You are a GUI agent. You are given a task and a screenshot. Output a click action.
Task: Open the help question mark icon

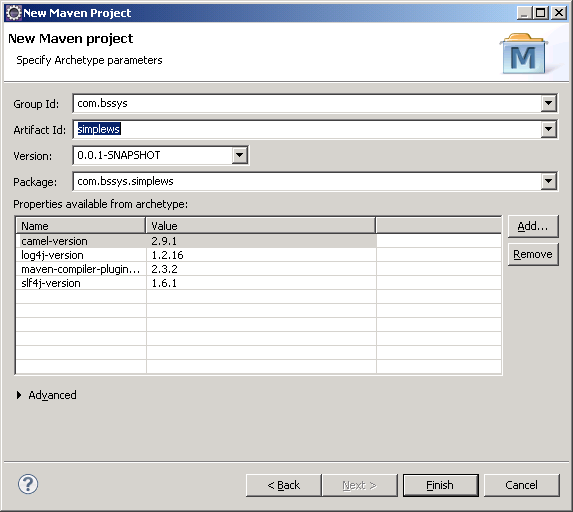coord(28,484)
